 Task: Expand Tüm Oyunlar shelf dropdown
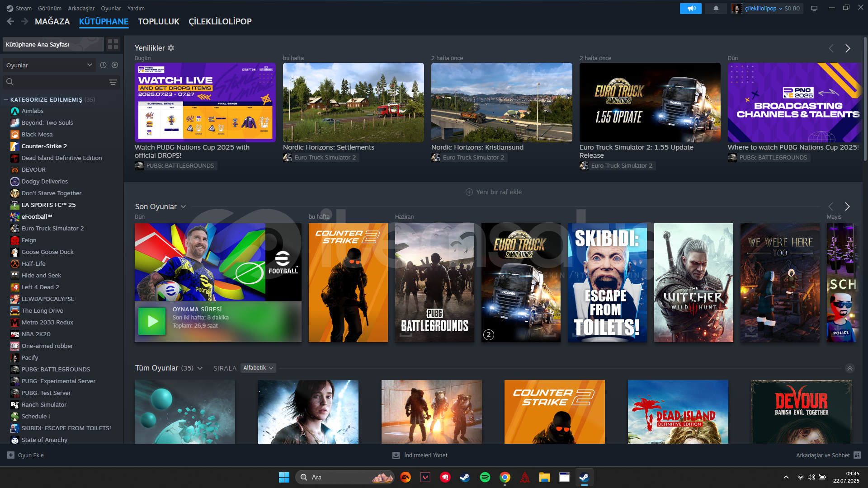(200, 368)
